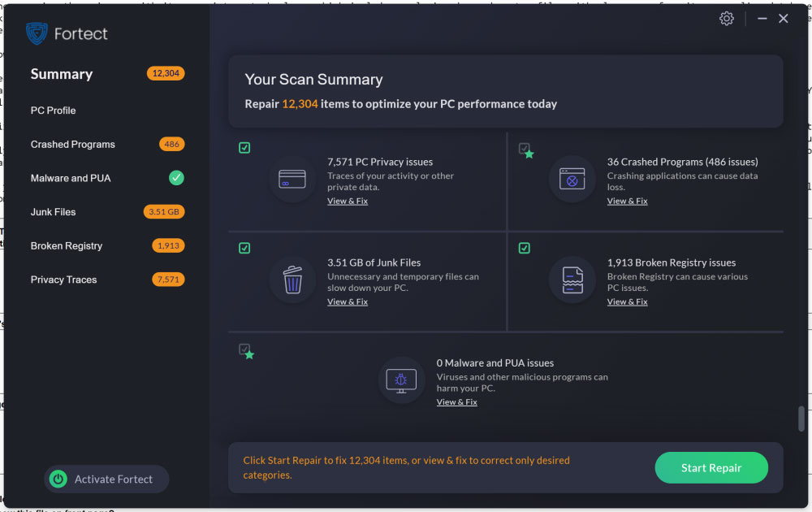The width and height of the screenshot is (812, 512).
Task: Click the '0 Malware and PUA issues' title
Action: click(x=495, y=362)
